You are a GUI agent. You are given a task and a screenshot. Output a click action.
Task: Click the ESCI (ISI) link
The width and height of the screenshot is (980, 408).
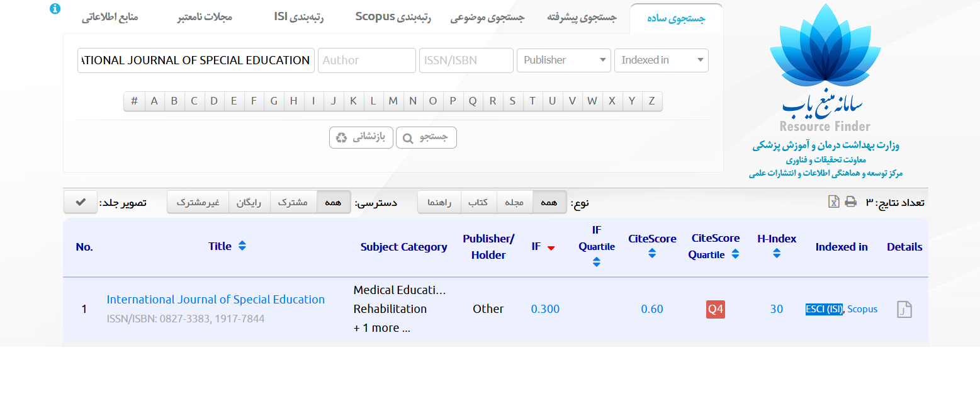coord(824,309)
